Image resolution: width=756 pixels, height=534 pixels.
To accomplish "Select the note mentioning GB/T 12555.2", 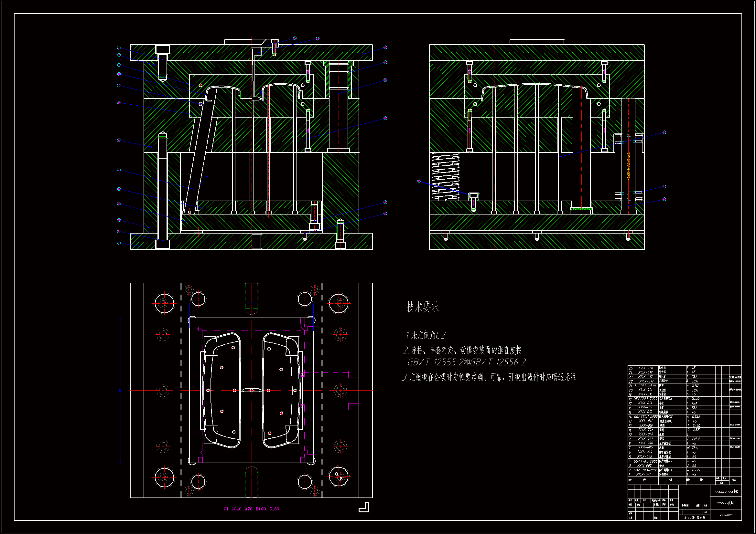I will coord(466,362).
